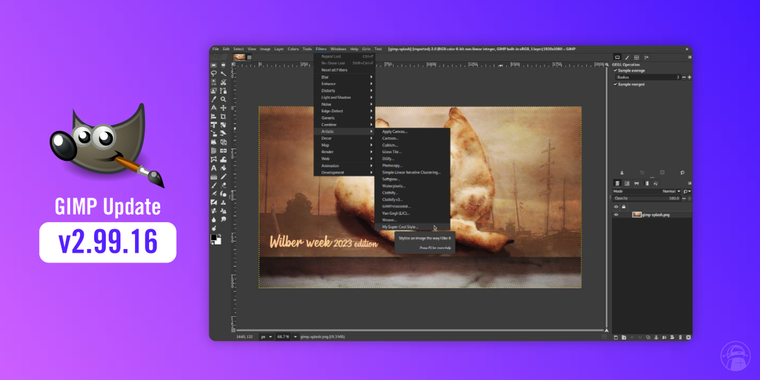Open the brush tab icon beside Tool Options
This screenshot has height=380, width=760.
click(x=627, y=57)
